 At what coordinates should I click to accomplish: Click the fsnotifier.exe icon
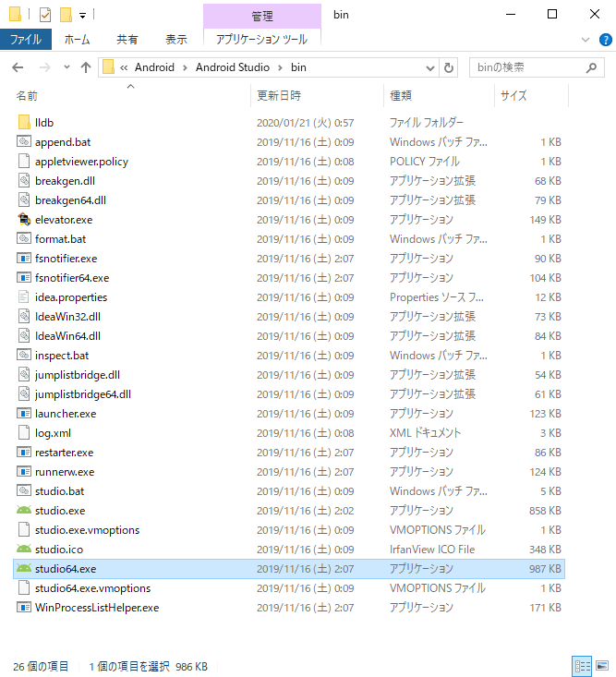(x=24, y=259)
